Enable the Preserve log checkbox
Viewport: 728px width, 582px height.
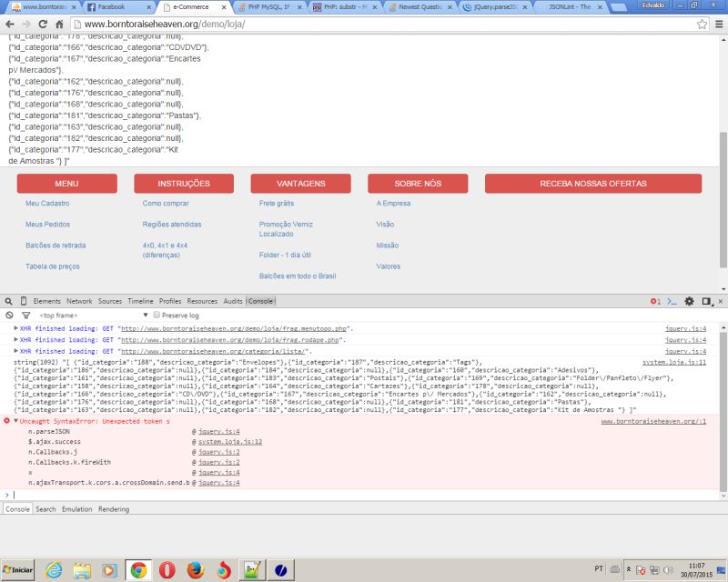(x=155, y=314)
